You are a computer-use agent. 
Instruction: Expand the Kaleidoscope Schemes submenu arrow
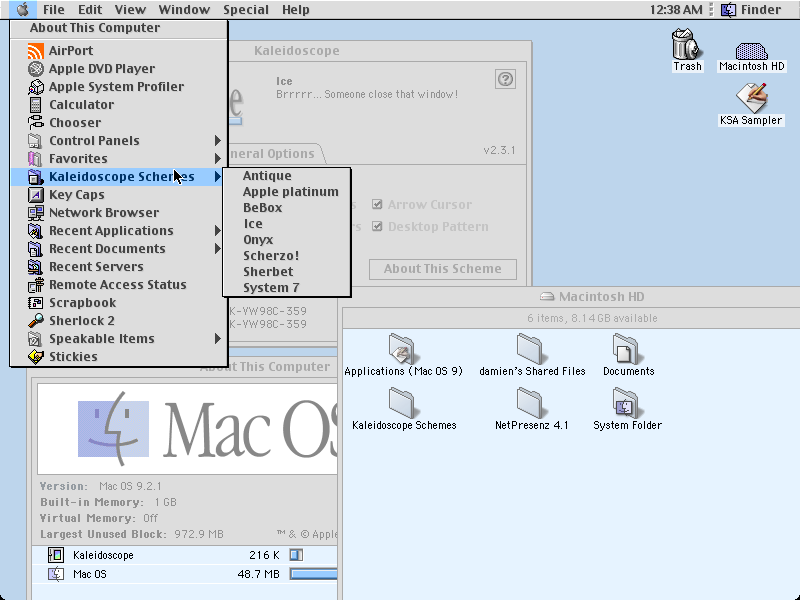click(x=218, y=177)
